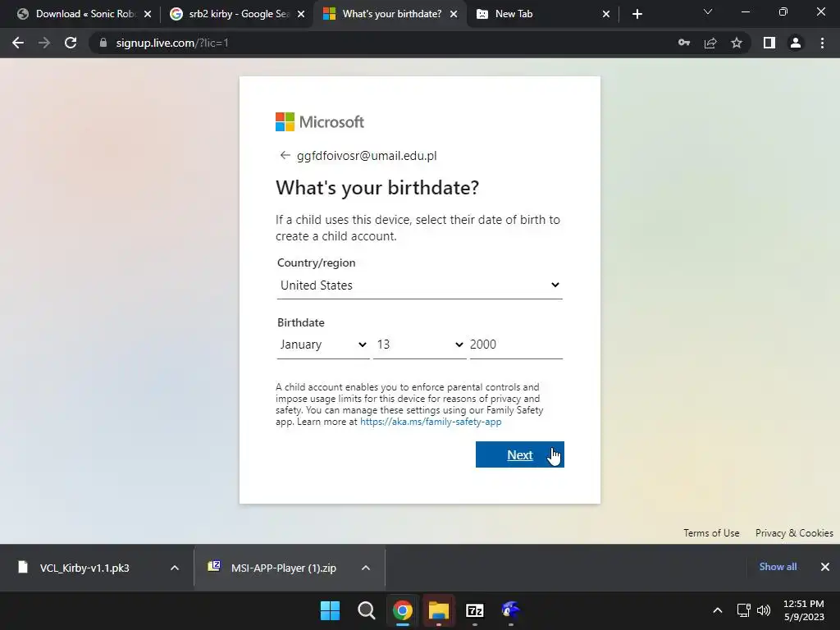Open File Explorer from taskbar

[439, 610]
